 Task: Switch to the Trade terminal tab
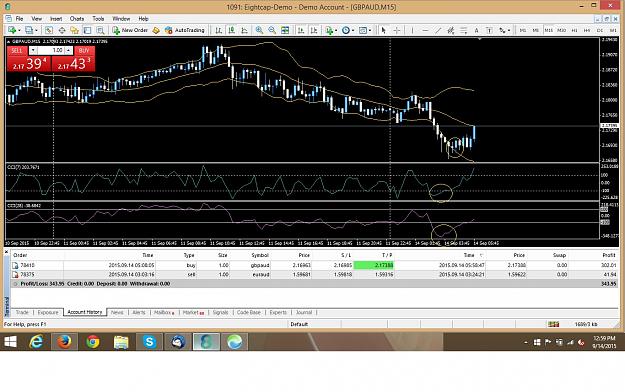pyautogui.click(x=22, y=312)
